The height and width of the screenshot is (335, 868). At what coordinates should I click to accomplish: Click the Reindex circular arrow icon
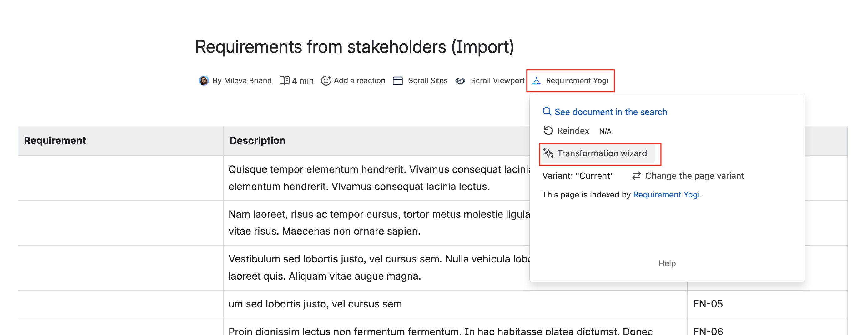548,131
